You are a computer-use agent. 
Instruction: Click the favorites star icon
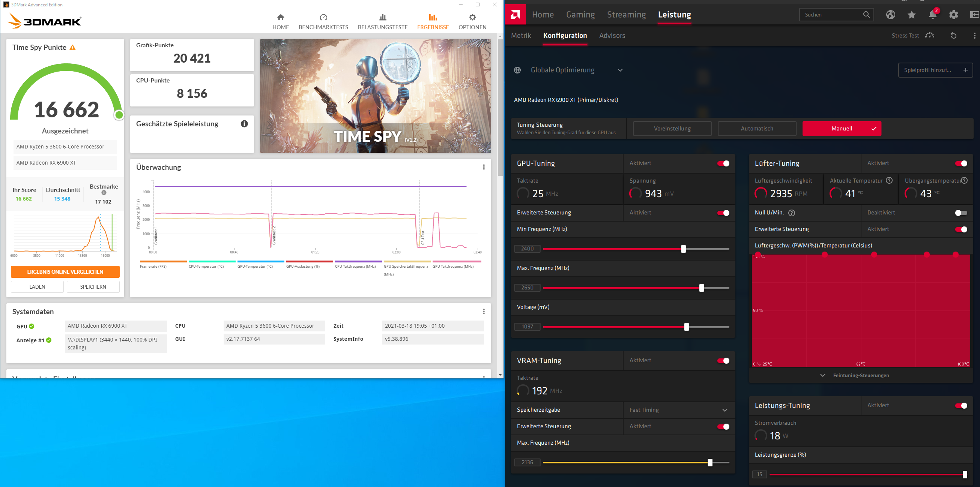pyautogui.click(x=911, y=15)
